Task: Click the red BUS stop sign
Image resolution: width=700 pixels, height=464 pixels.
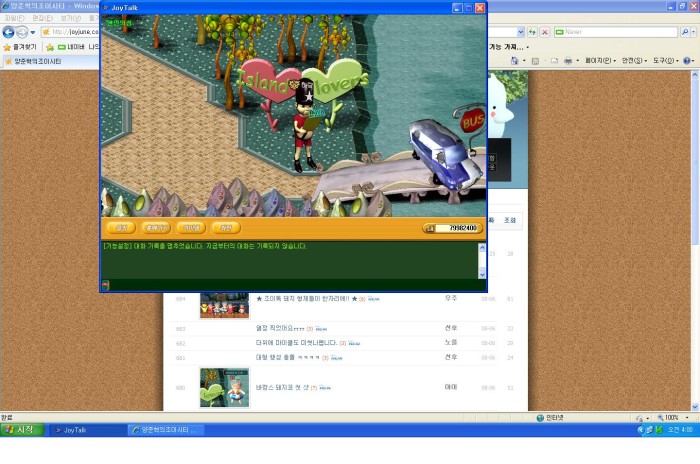Action: [x=473, y=121]
